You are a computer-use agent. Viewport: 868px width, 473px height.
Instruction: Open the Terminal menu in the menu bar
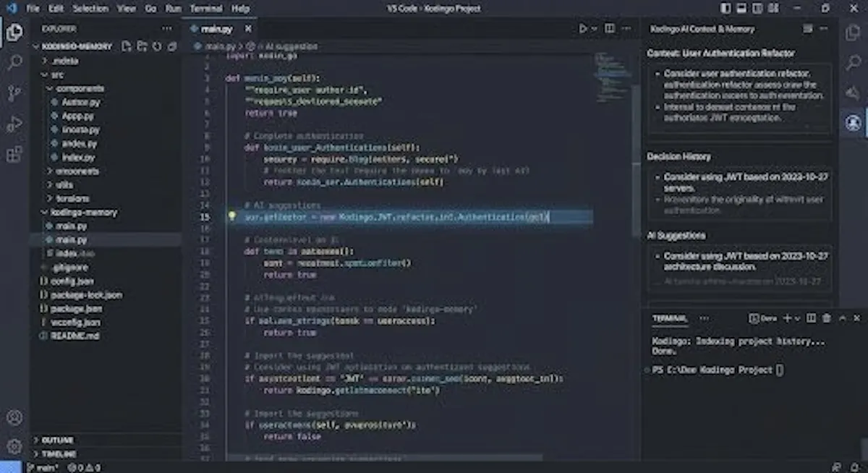coord(206,9)
